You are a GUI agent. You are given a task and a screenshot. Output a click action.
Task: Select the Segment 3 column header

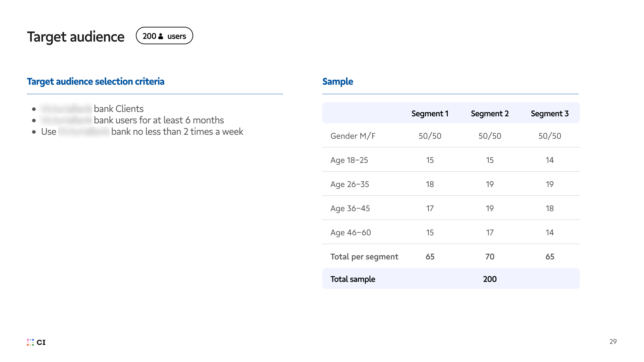click(549, 114)
